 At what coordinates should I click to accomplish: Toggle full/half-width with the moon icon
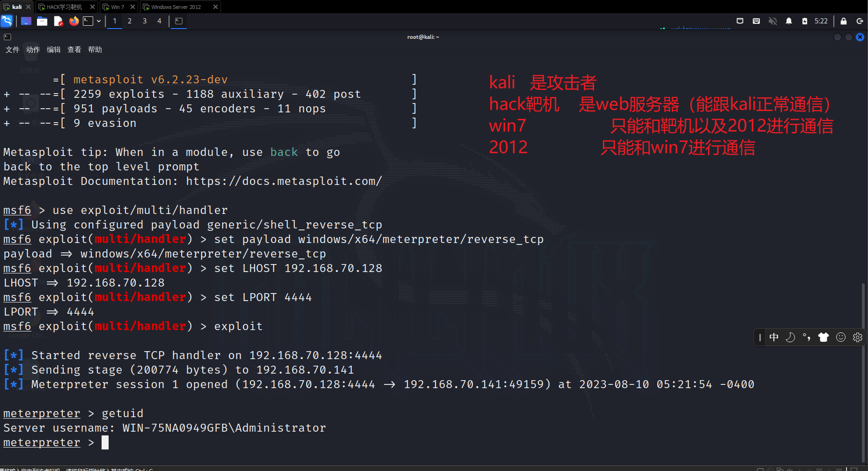[x=790, y=337]
